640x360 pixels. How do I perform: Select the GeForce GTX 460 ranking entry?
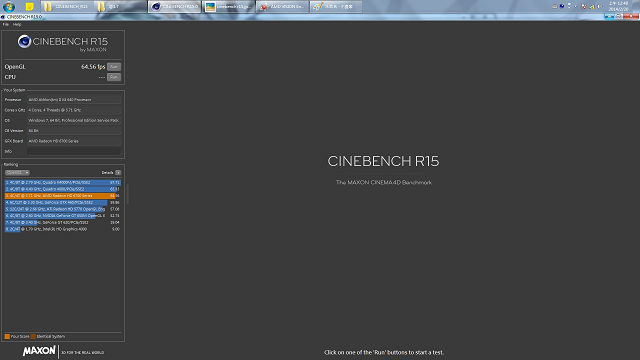pos(62,202)
